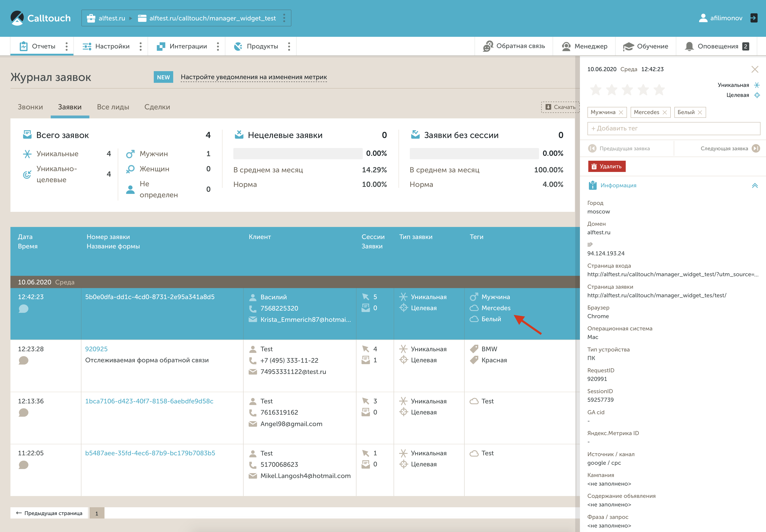The width and height of the screenshot is (766, 532).
Task: Switch to the Заявки tab
Action: pyautogui.click(x=70, y=107)
